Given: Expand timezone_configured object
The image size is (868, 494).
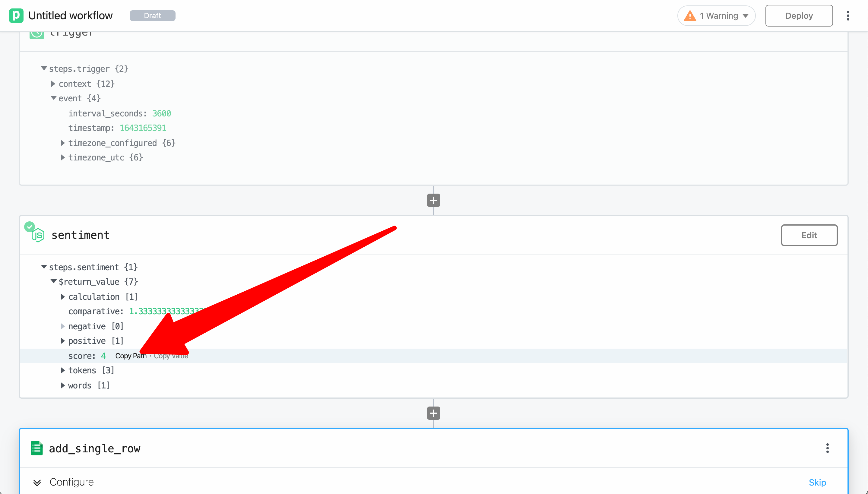Looking at the screenshot, I should [x=63, y=143].
